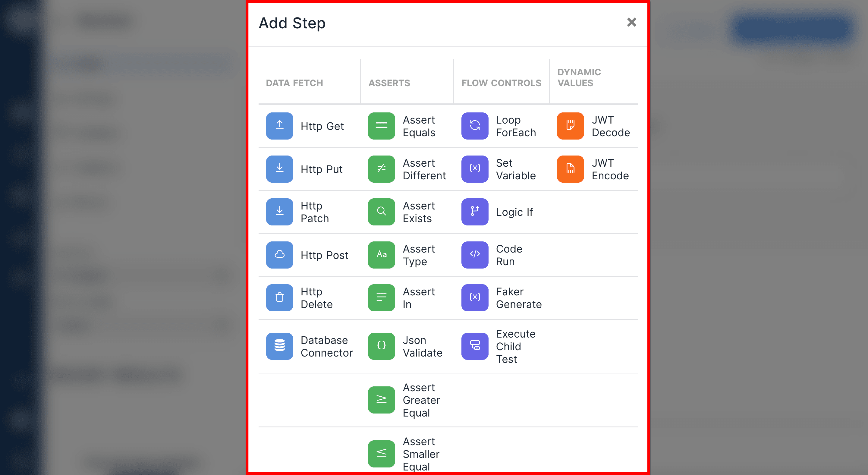868x475 pixels.
Task: Click the Assert Type Aa icon
Action: pyautogui.click(x=381, y=255)
